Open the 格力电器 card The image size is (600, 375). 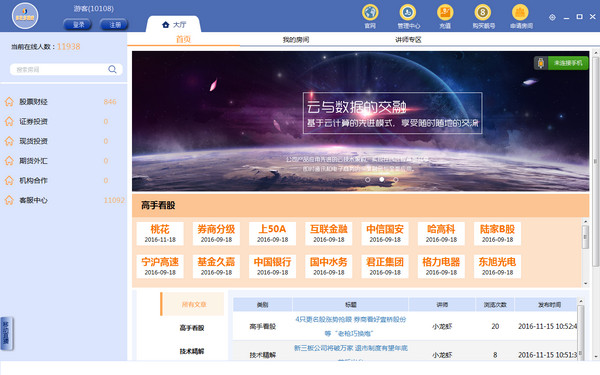click(x=441, y=266)
